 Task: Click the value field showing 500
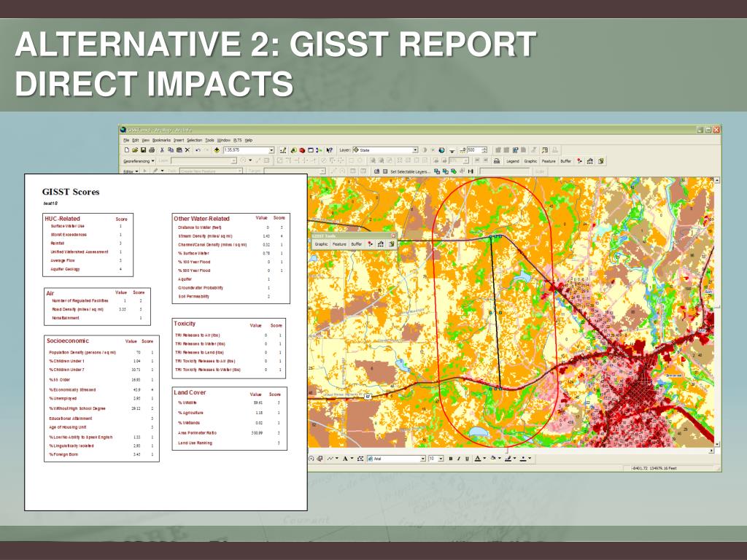coord(473,150)
